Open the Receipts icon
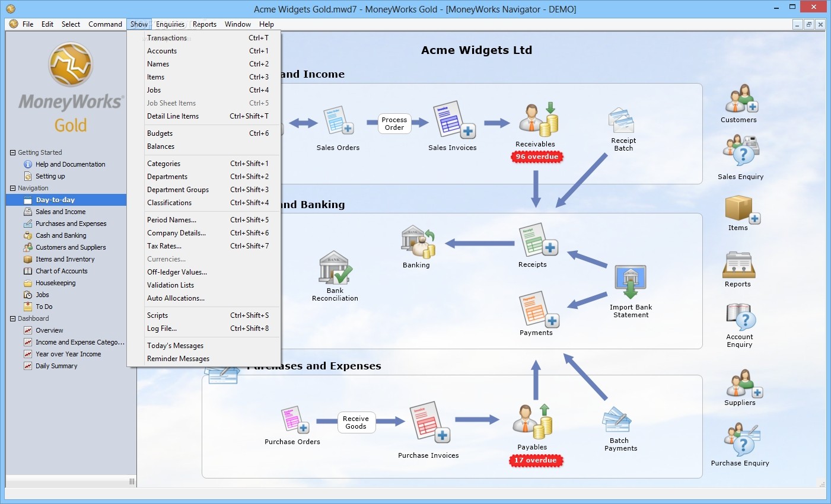831x504 pixels. pos(537,240)
